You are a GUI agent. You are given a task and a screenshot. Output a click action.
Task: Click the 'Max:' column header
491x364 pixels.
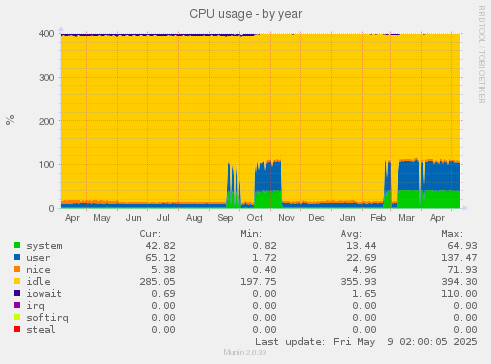point(452,234)
